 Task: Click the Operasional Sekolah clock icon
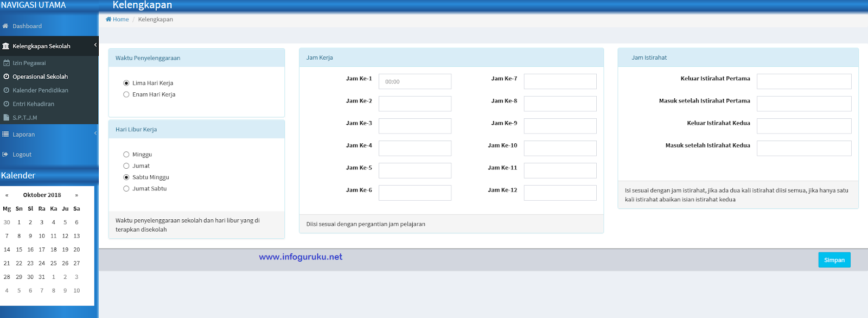pyautogui.click(x=7, y=77)
